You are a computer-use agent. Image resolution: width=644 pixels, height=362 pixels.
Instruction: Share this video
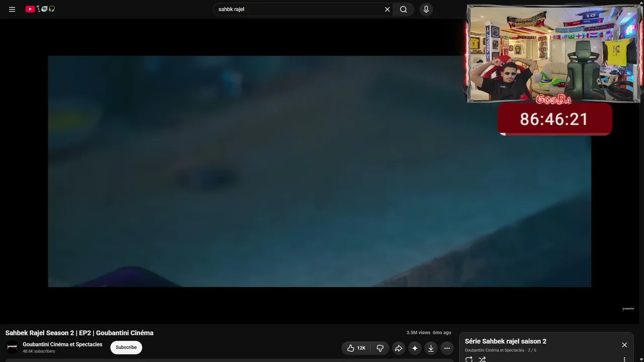coord(398,348)
